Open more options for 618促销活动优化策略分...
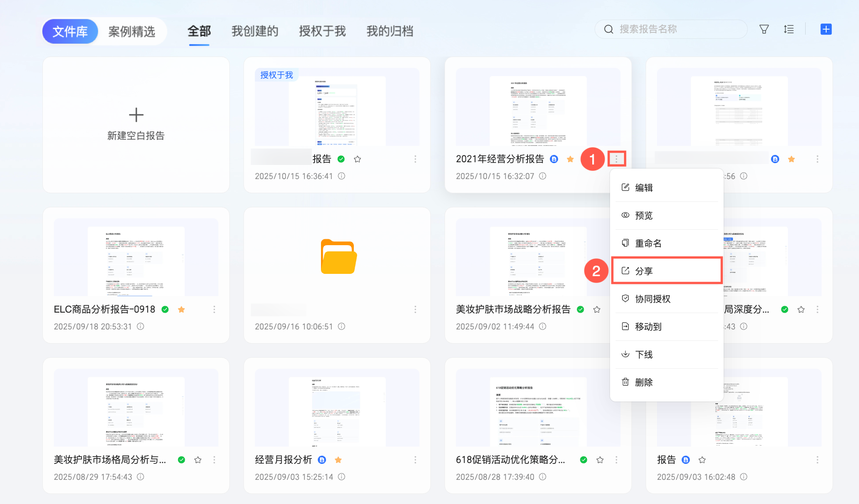This screenshot has height=504, width=859. [x=616, y=460]
